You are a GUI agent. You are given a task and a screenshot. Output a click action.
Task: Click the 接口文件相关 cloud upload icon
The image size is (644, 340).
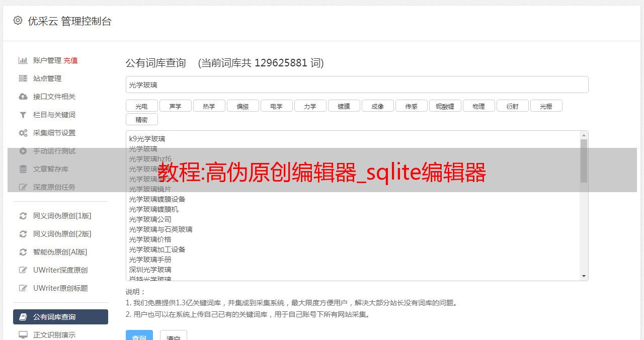[x=23, y=97]
